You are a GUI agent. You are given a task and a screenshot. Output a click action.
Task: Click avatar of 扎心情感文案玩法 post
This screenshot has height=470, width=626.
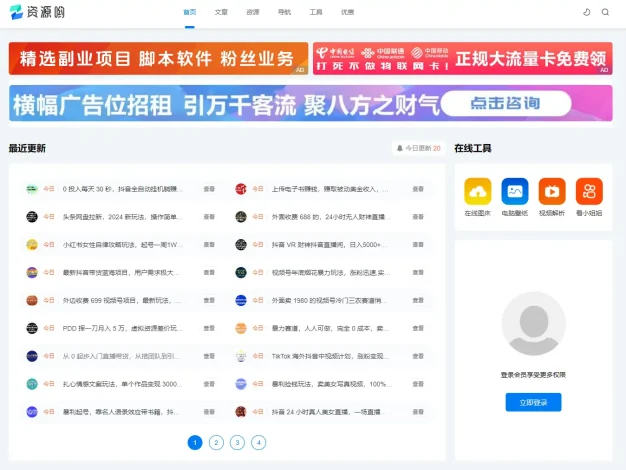point(32,384)
